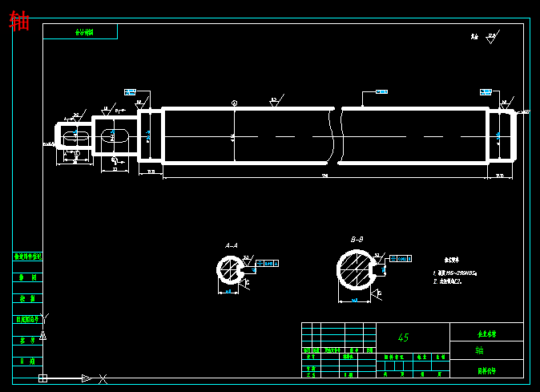Select the top green cell of the left margin table
This screenshot has height=392, width=540.
pyautogui.click(x=27, y=257)
